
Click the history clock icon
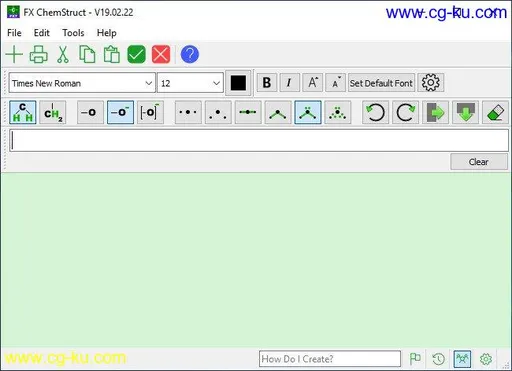click(438, 359)
